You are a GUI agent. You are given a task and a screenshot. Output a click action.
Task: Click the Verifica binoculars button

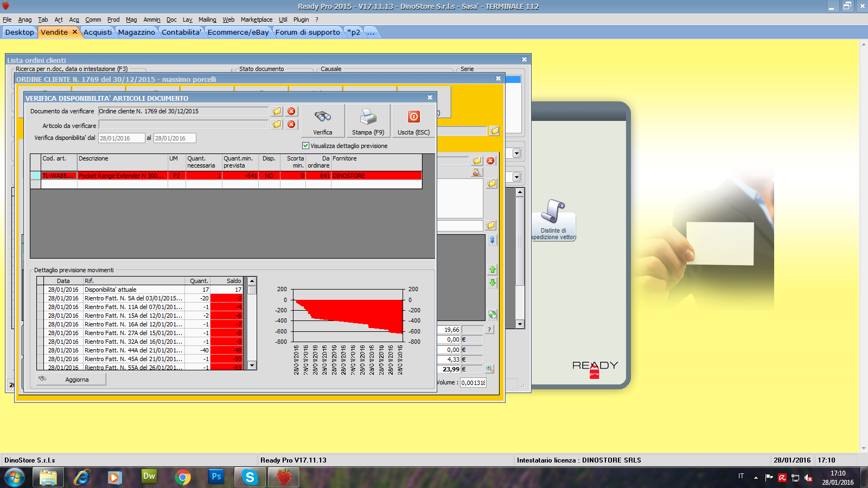pyautogui.click(x=323, y=121)
